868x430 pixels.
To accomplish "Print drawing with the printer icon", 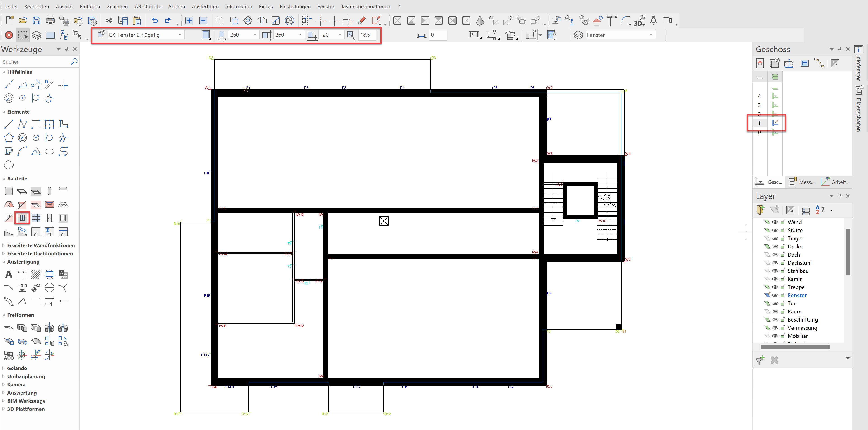I will (x=50, y=21).
